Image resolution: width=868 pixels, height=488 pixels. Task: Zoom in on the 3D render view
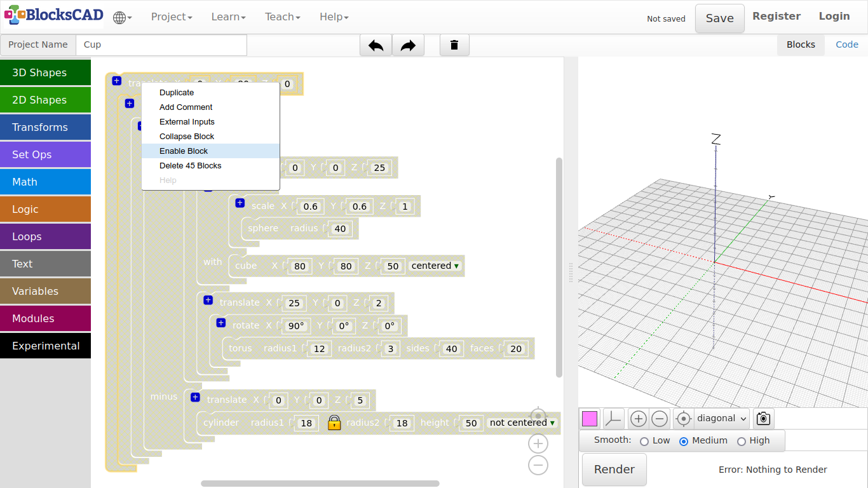tap(639, 419)
